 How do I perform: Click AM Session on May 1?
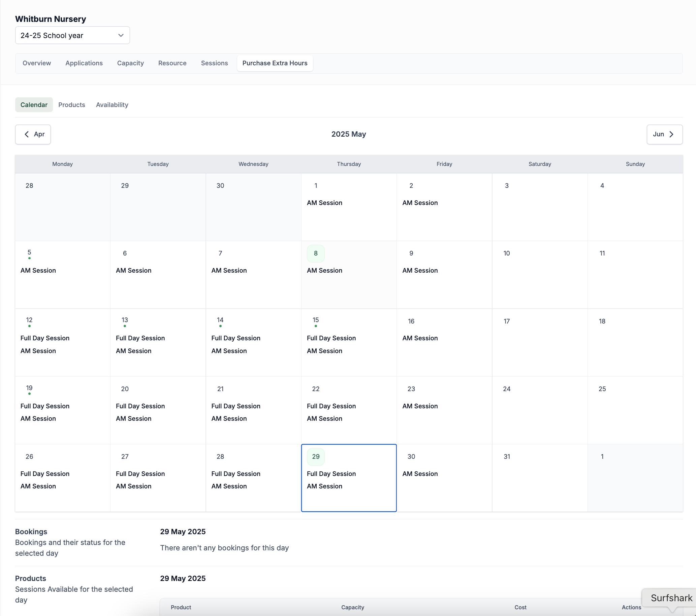tap(324, 203)
